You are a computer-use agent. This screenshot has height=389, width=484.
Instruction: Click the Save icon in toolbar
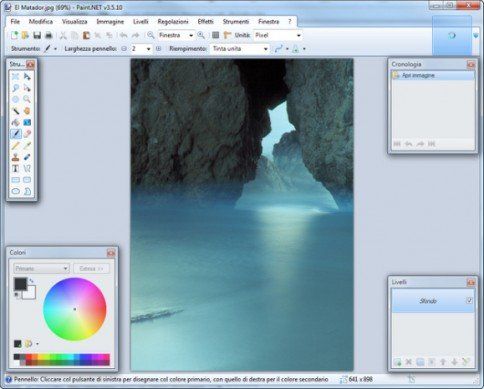[37, 35]
